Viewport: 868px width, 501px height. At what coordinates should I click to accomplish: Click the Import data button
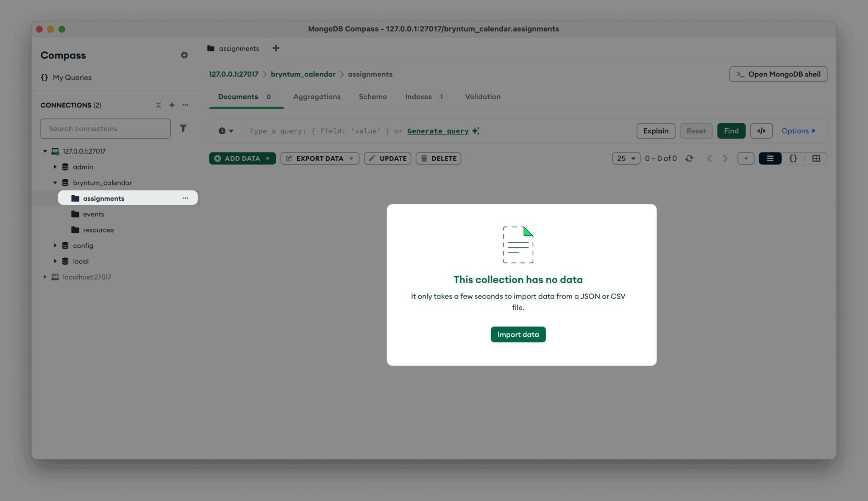coord(518,335)
